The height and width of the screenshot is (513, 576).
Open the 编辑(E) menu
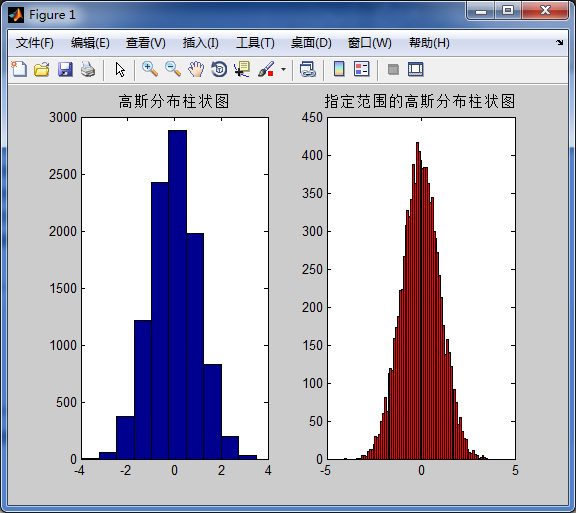[90, 43]
